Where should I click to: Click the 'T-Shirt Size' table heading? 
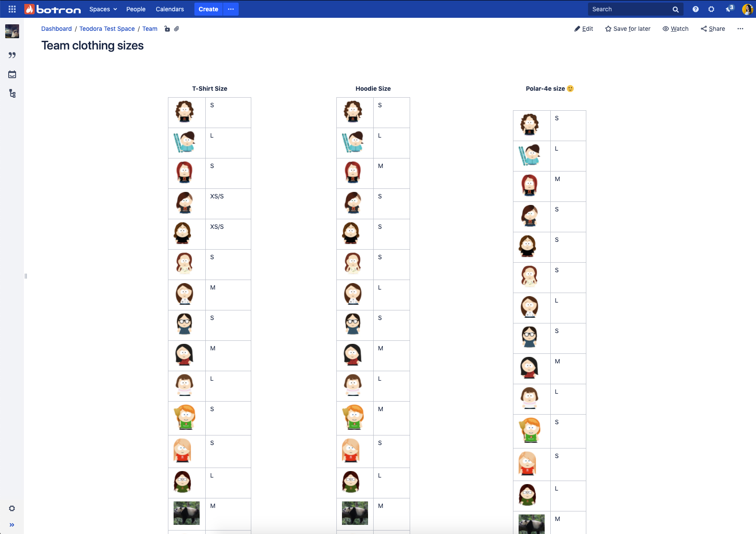point(210,89)
